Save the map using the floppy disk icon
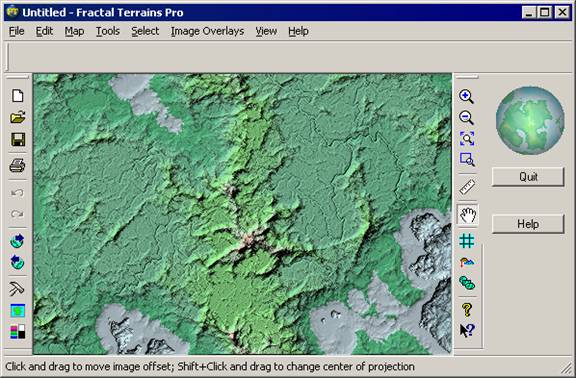Image resolution: width=576 pixels, height=378 pixels. point(18,140)
